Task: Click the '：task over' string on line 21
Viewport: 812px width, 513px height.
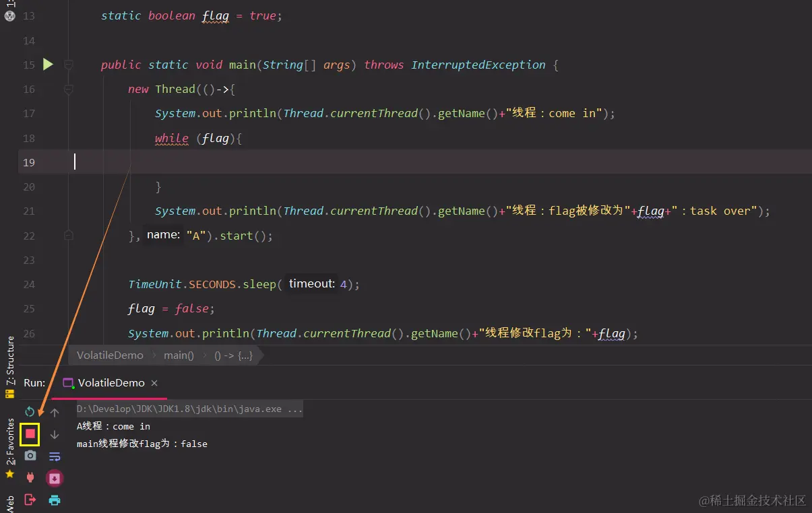Action: tap(714, 211)
